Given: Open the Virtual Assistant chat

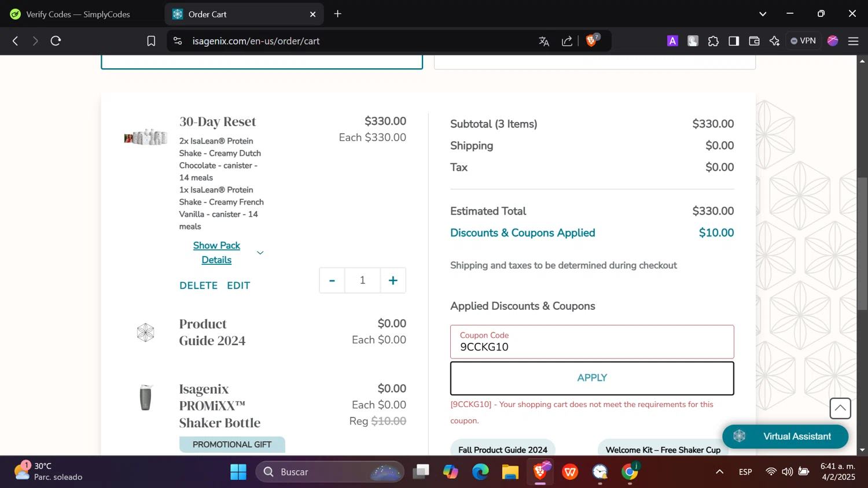Looking at the screenshot, I should coord(785,437).
